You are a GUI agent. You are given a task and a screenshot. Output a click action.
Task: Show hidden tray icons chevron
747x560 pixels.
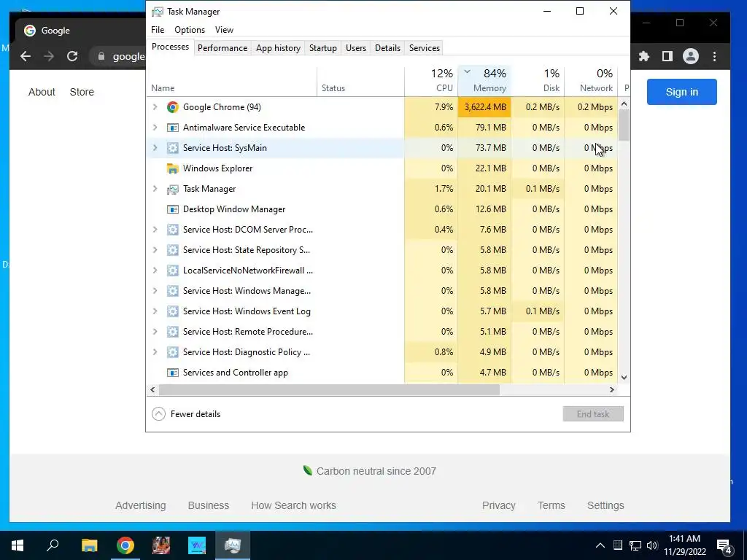point(600,545)
